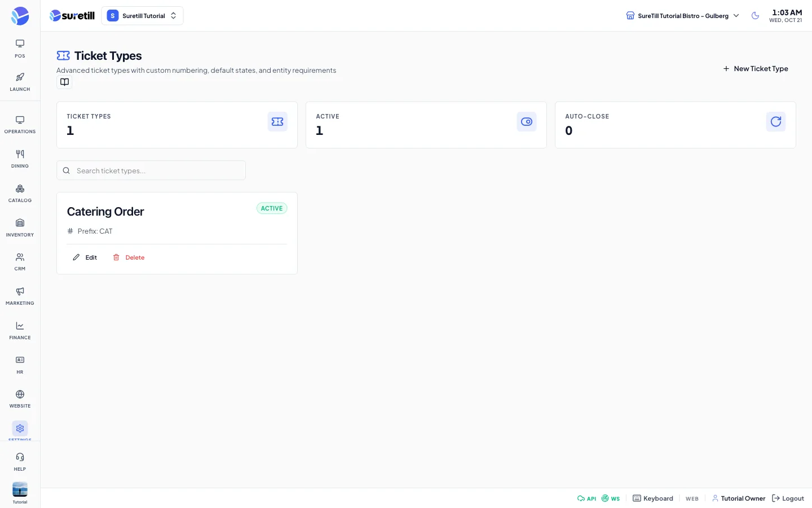
Task: Delete the Catering Order ticket type
Action: pos(129,257)
